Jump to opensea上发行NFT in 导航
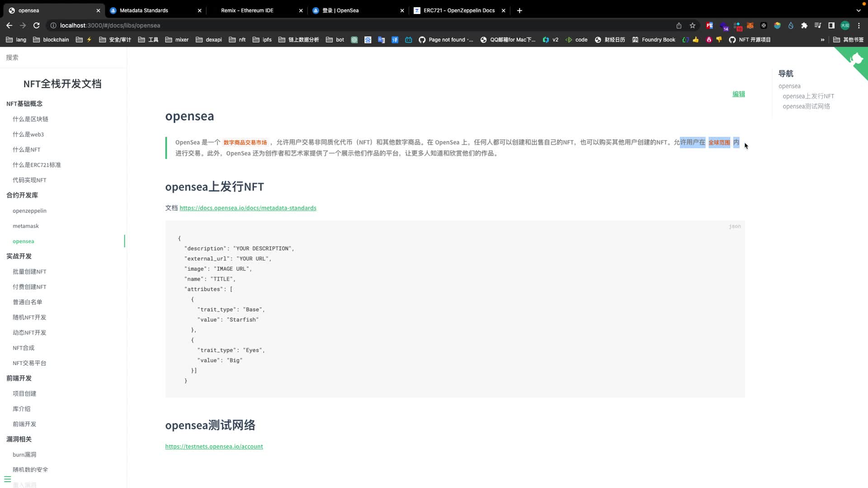 coord(808,96)
